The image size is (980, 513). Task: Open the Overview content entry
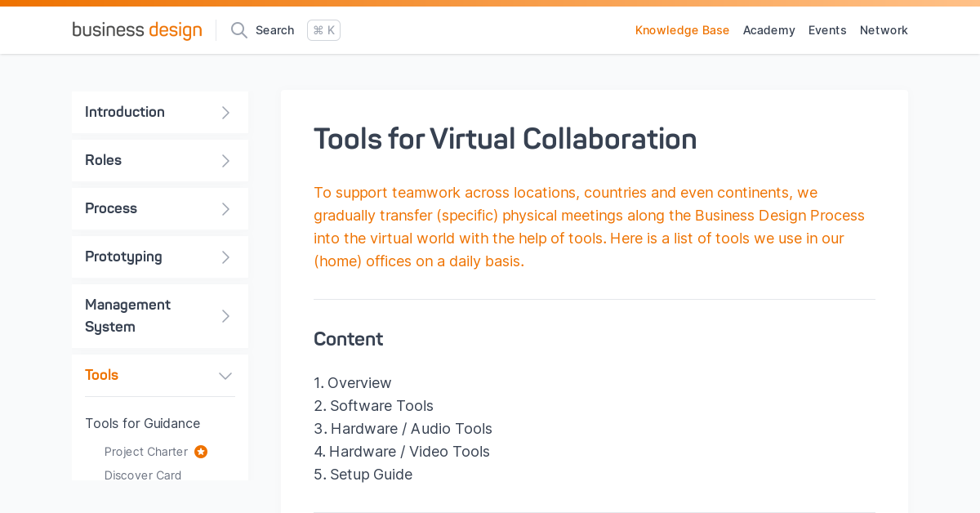[x=360, y=382]
